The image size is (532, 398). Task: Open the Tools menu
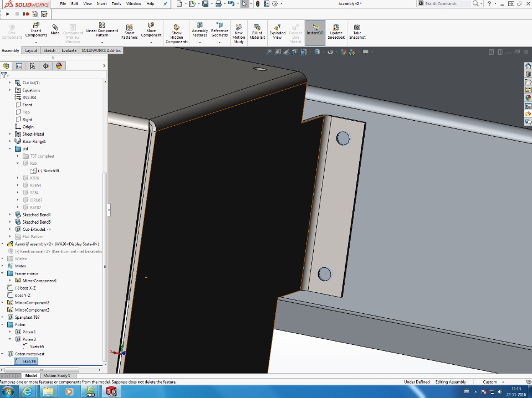116,4
